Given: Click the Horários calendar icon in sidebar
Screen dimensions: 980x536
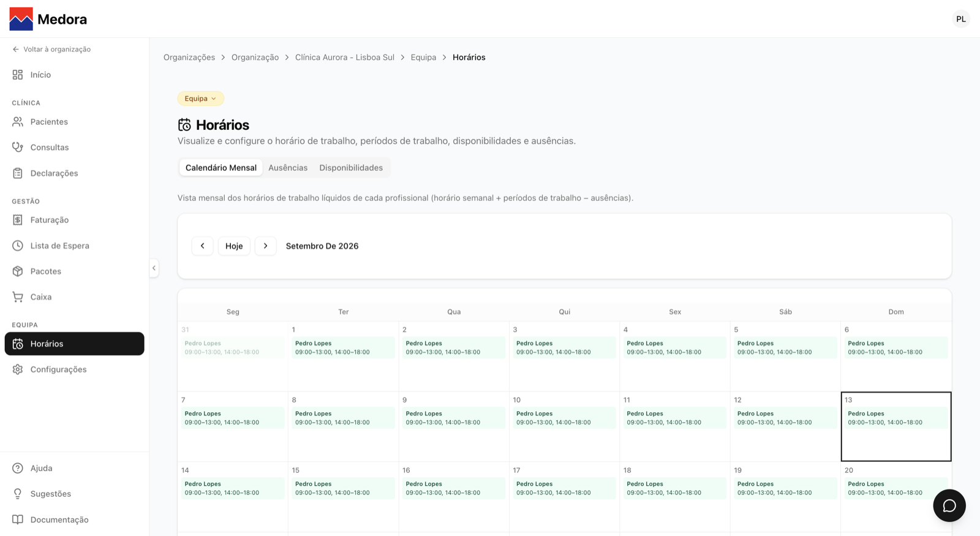Looking at the screenshot, I should pos(18,344).
